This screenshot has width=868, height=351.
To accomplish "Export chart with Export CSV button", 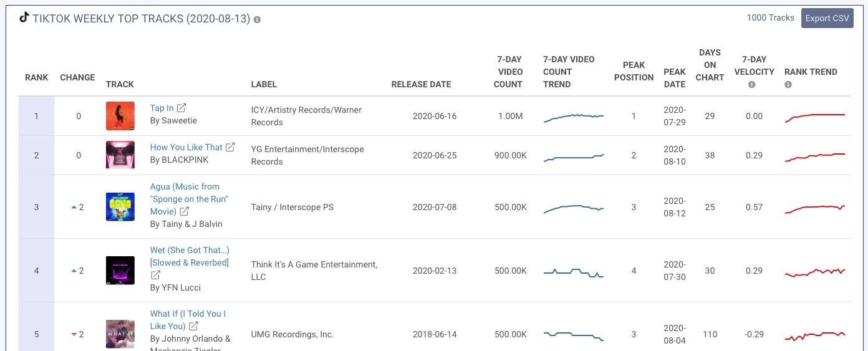I will click(827, 18).
